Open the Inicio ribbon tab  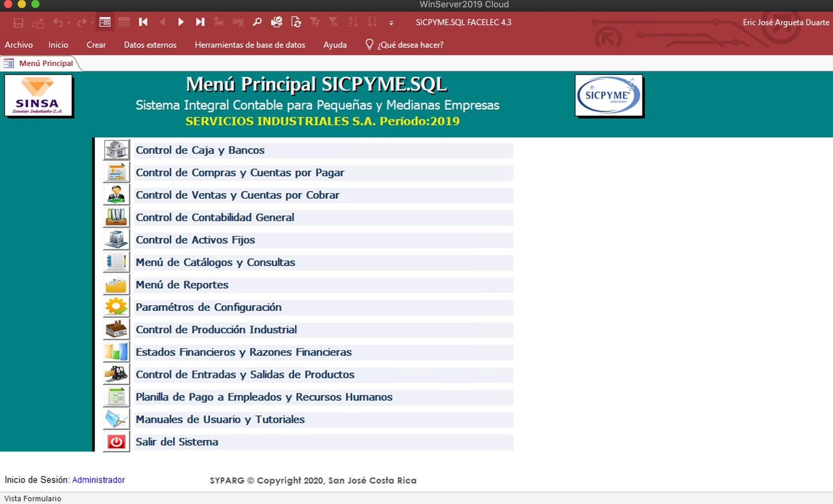[58, 45]
